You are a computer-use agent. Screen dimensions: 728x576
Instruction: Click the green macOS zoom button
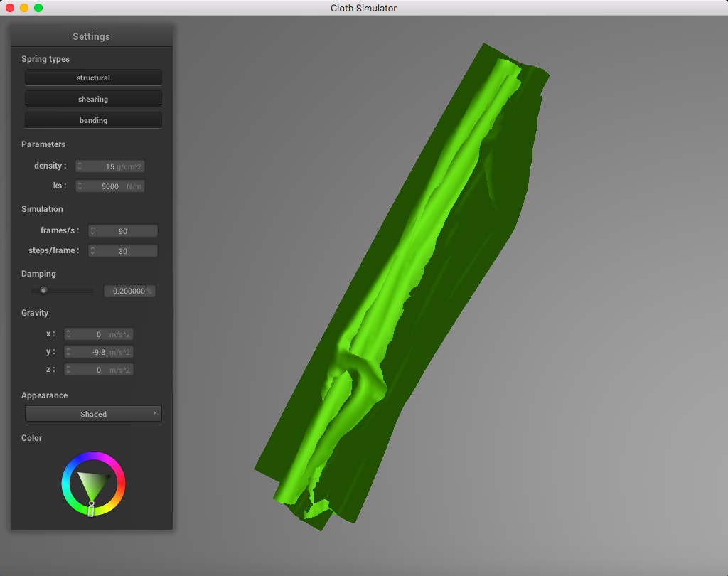(38, 8)
